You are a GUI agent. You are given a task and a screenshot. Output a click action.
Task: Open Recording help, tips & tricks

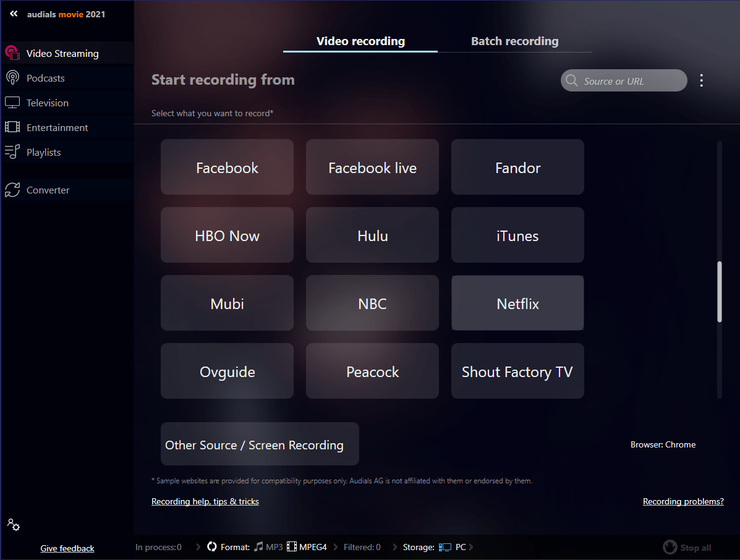(205, 501)
